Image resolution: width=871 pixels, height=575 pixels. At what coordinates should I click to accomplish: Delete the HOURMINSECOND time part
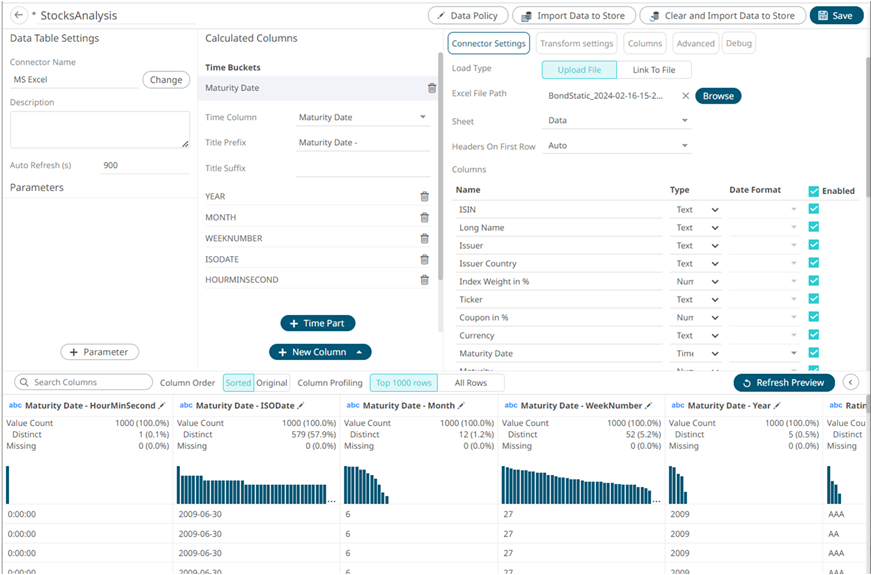(424, 280)
